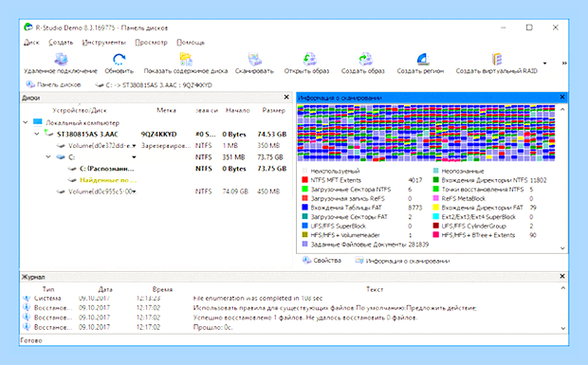Viewport: 588px width, 365px height.
Task: Open the Инструменты menu
Action: click(x=104, y=43)
